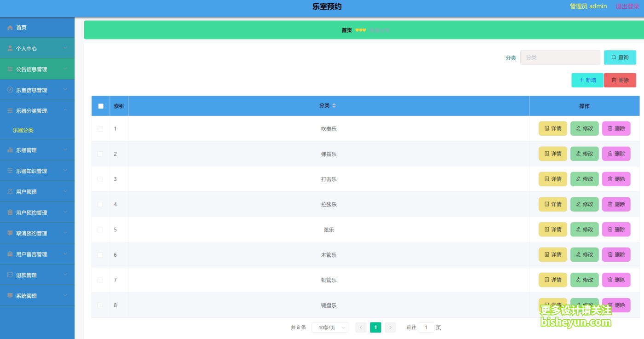Edit the 打击乐 row with 修改
Image resolution: width=644 pixels, height=339 pixels.
click(x=585, y=179)
